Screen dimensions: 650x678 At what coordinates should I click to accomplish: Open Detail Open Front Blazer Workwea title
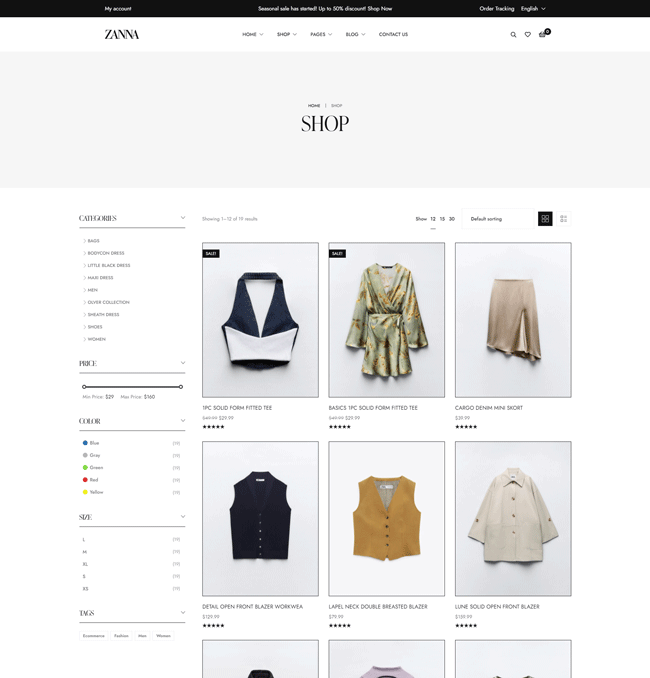[x=253, y=607]
